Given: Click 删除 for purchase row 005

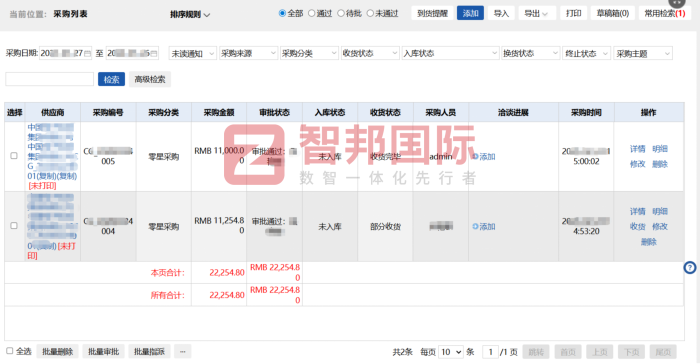Looking at the screenshot, I should pyautogui.click(x=660, y=164).
